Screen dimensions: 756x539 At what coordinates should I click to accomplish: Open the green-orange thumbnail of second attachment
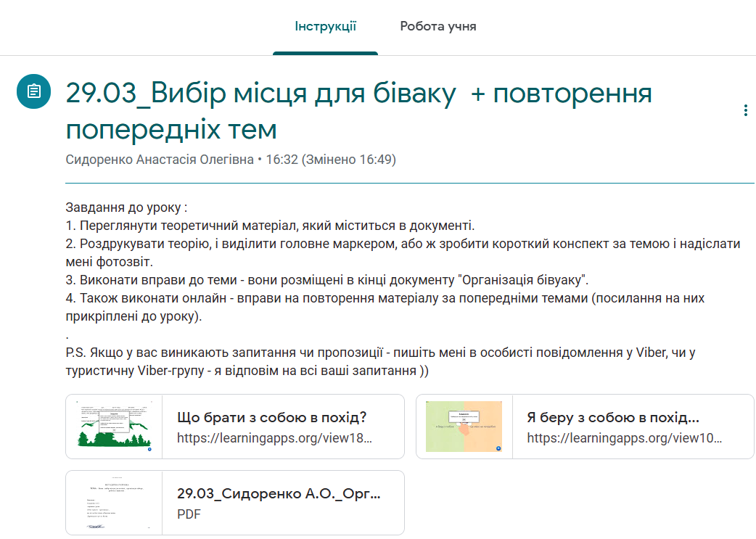[464, 427]
